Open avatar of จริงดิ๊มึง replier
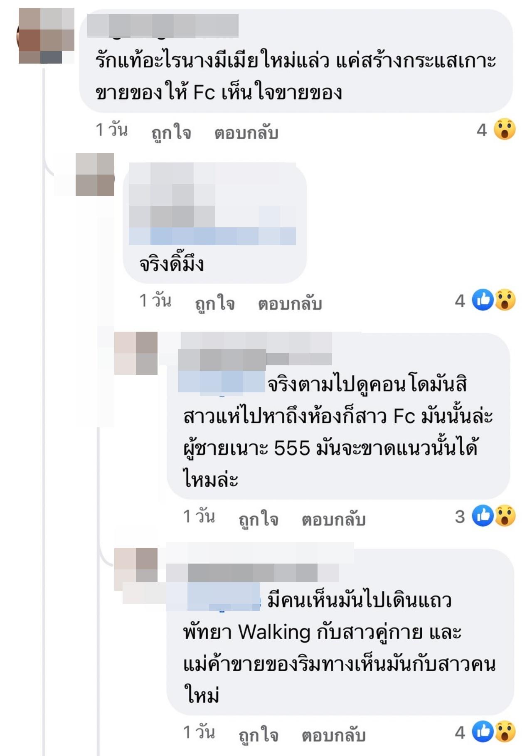 [x=95, y=174]
